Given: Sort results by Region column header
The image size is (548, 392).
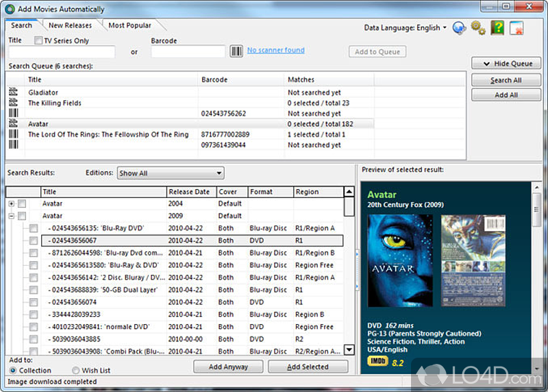Looking at the screenshot, I should tap(318, 192).
